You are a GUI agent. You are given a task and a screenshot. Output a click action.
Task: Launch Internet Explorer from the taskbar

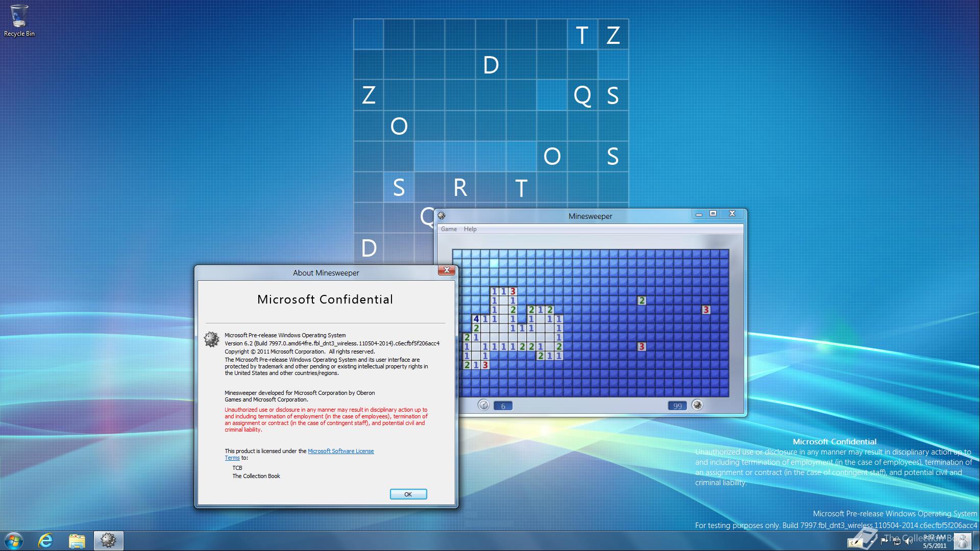point(46,541)
